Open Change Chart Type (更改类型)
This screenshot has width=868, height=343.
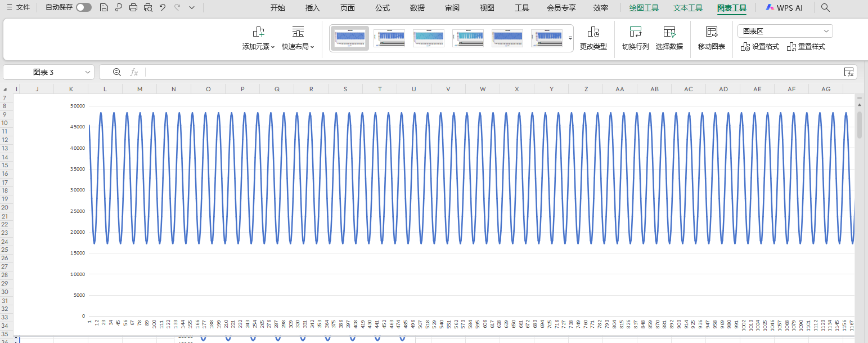tap(593, 38)
